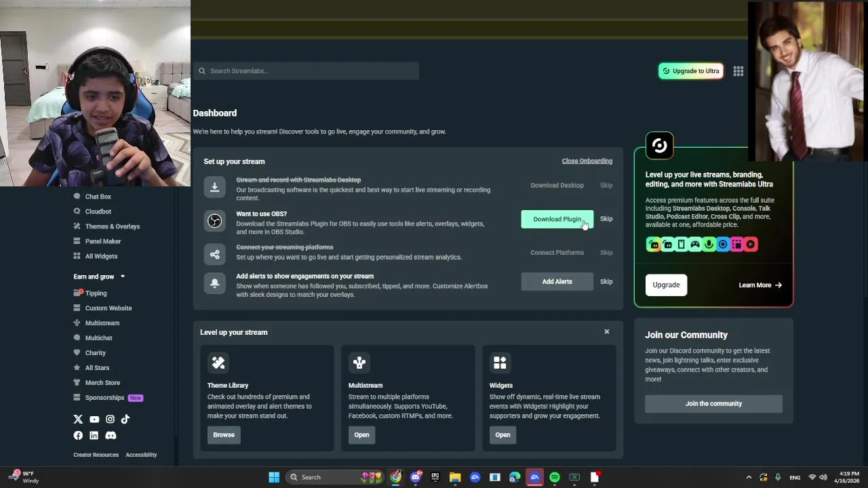Click the Connect Platforms button

coord(557,253)
